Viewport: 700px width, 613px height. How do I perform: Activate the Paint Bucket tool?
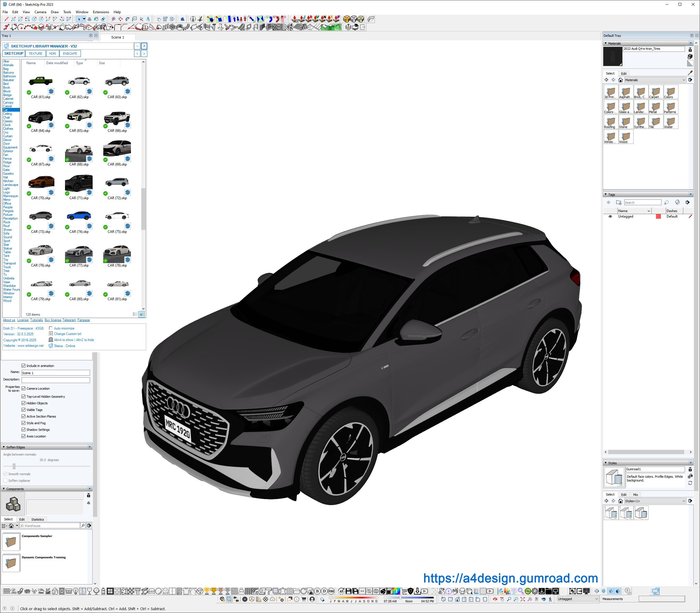(96, 20)
